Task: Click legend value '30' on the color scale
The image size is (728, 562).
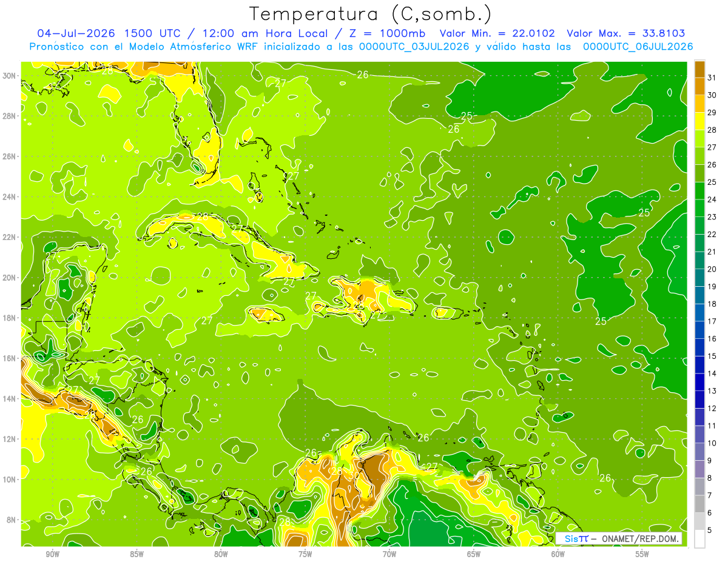Action: coord(712,95)
